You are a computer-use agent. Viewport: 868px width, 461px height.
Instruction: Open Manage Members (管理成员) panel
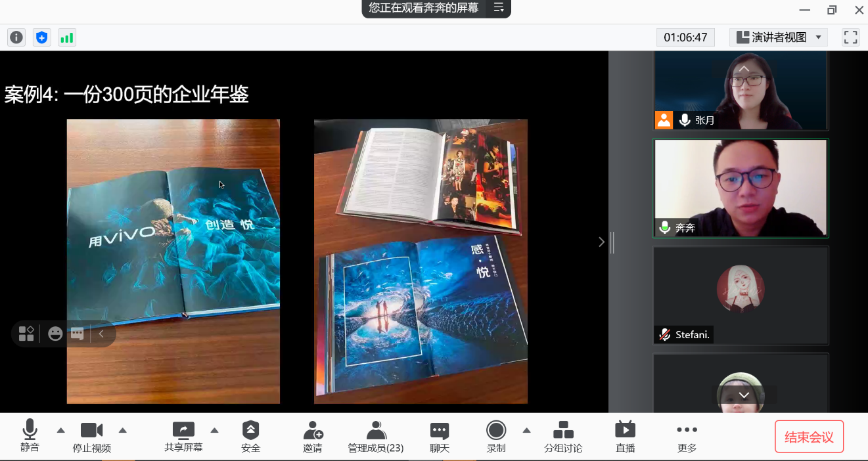(x=375, y=437)
